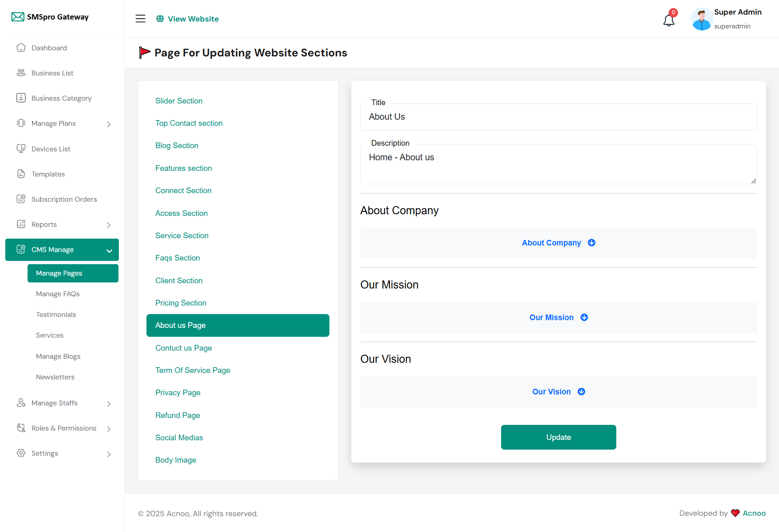
Task: Click the Business List users icon
Action: (21, 73)
